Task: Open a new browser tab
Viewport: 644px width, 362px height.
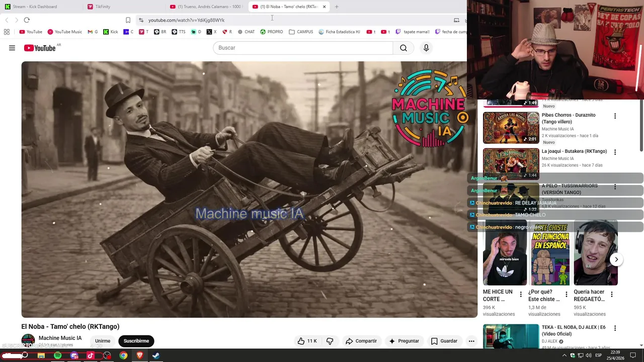Action: point(337,7)
